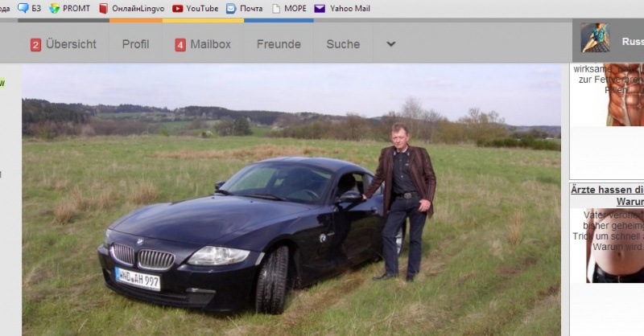Expand the navigation more-options chevron

pyautogui.click(x=391, y=44)
